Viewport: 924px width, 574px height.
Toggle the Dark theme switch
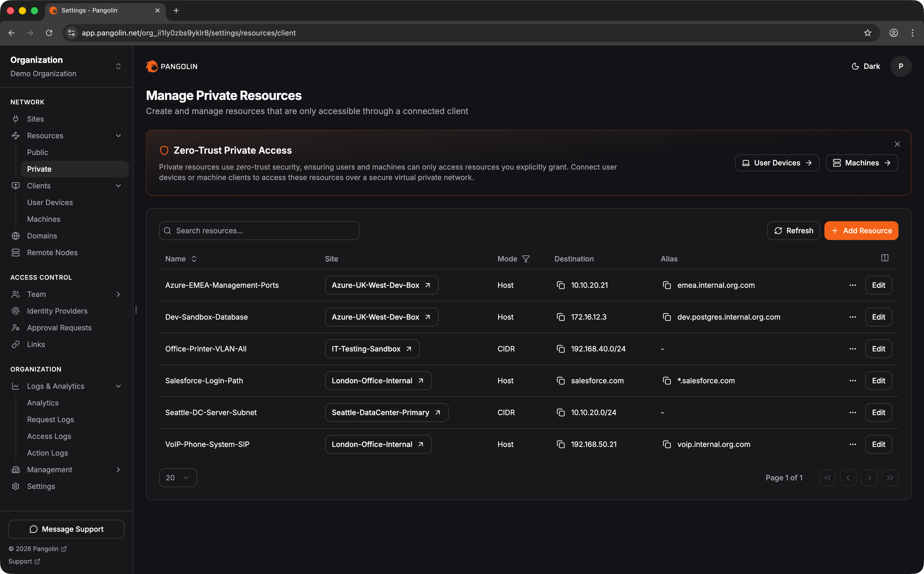click(866, 67)
